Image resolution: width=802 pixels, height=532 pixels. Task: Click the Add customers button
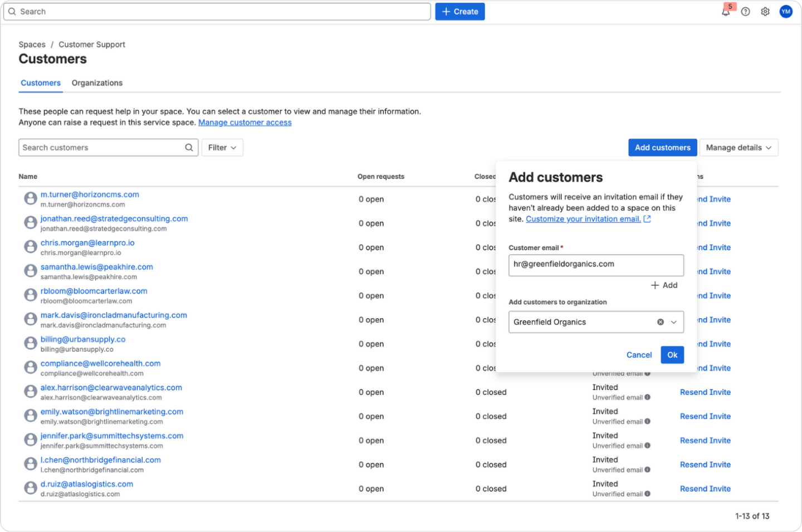[662, 147]
